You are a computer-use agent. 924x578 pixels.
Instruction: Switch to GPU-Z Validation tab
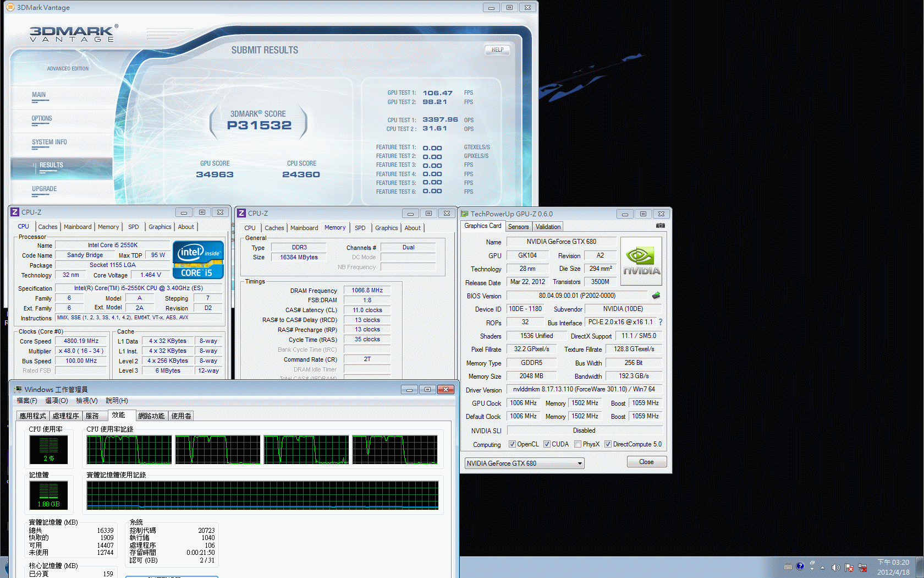[x=548, y=227]
